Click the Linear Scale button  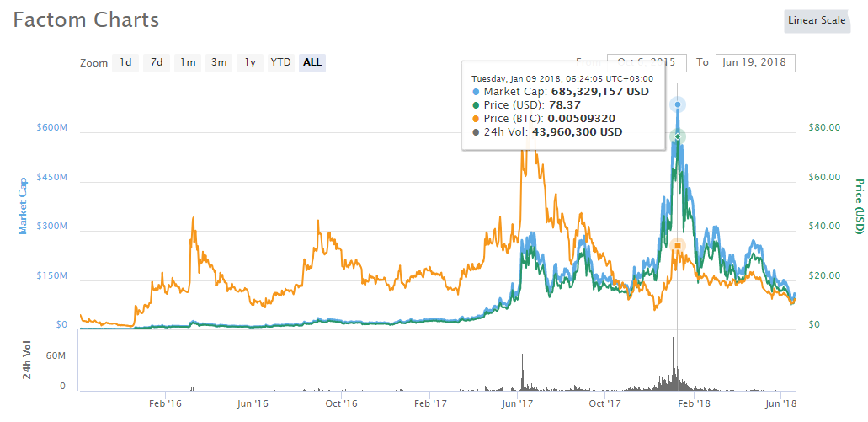[x=817, y=20]
